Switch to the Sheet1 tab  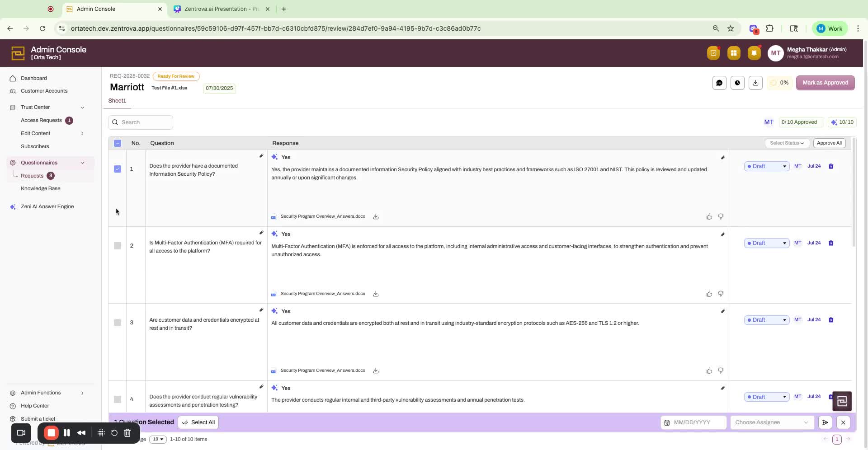click(x=117, y=101)
